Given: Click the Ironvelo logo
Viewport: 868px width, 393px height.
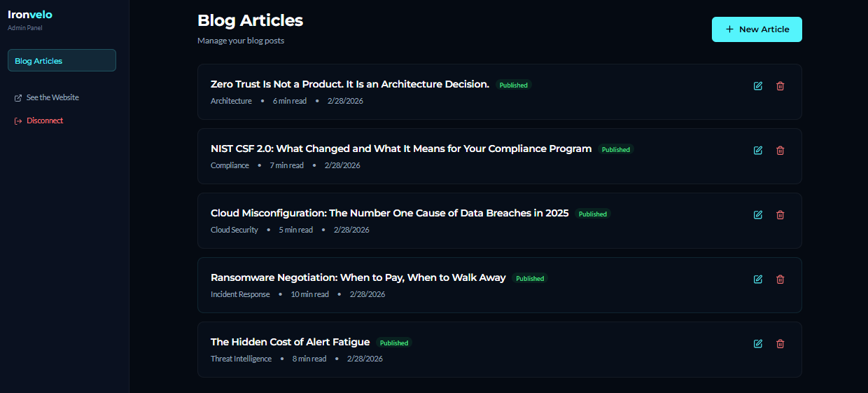Looking at the screenshot, I should point(30,14).
